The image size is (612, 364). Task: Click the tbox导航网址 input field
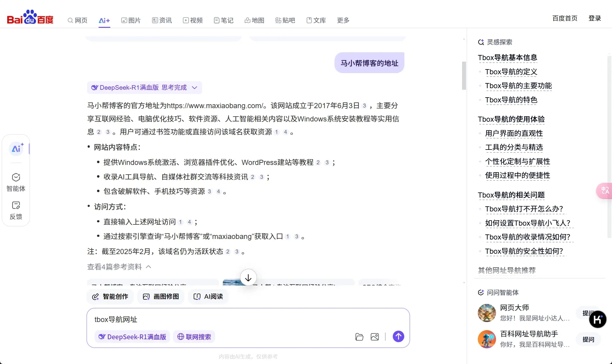248,320
